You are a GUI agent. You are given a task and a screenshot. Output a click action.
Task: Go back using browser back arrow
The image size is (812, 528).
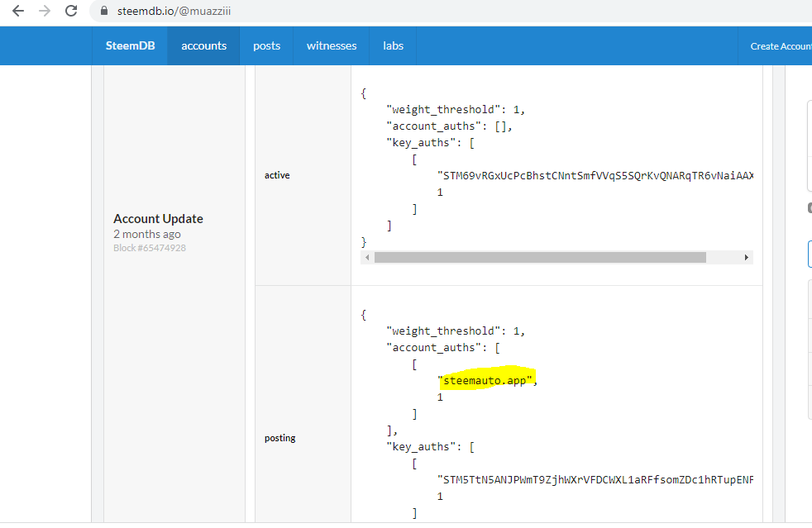(18, 11)
